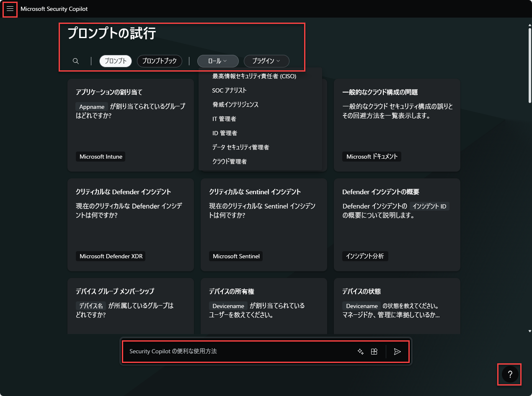Screen dimensions: 532x396
Task: Open the クリティカルな Sentinel インシデント card
Action: click(x=264, y=225)
